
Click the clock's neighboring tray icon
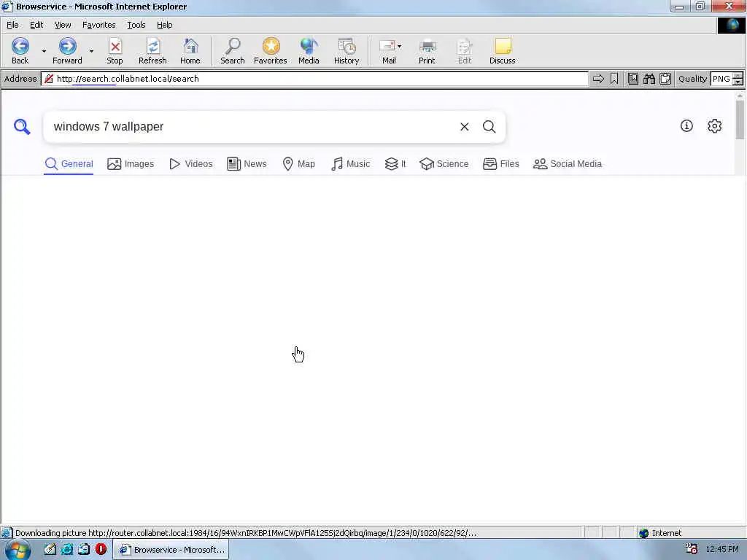(x=692, y=549)
